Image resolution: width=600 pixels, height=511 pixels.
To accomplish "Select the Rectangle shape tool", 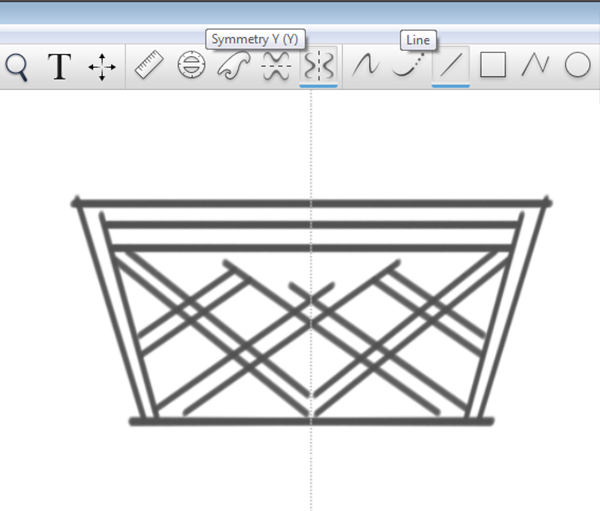I will pyautogui.click(x=493, y=65).
